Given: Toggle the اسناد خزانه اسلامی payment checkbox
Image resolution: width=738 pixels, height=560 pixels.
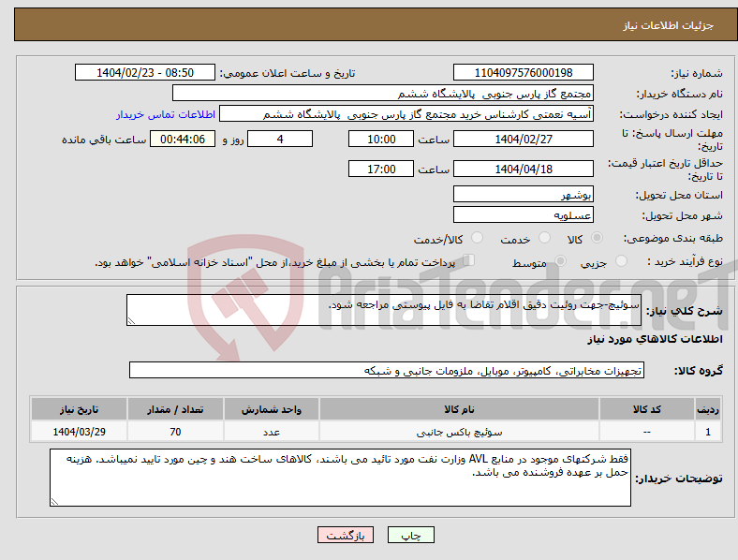Looking at the screenshot, I should coord(469,260).
